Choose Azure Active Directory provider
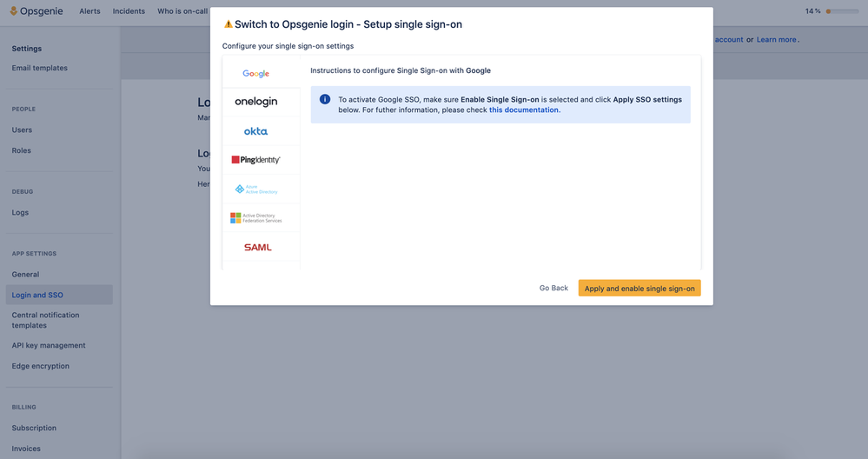The image size is (868, 459). [x=255, y=189]
